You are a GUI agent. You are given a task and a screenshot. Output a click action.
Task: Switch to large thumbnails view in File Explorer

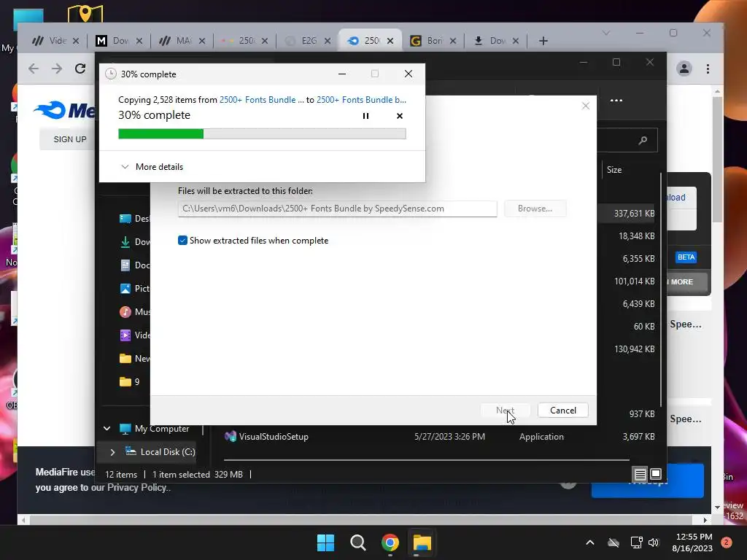coord(656,474)
